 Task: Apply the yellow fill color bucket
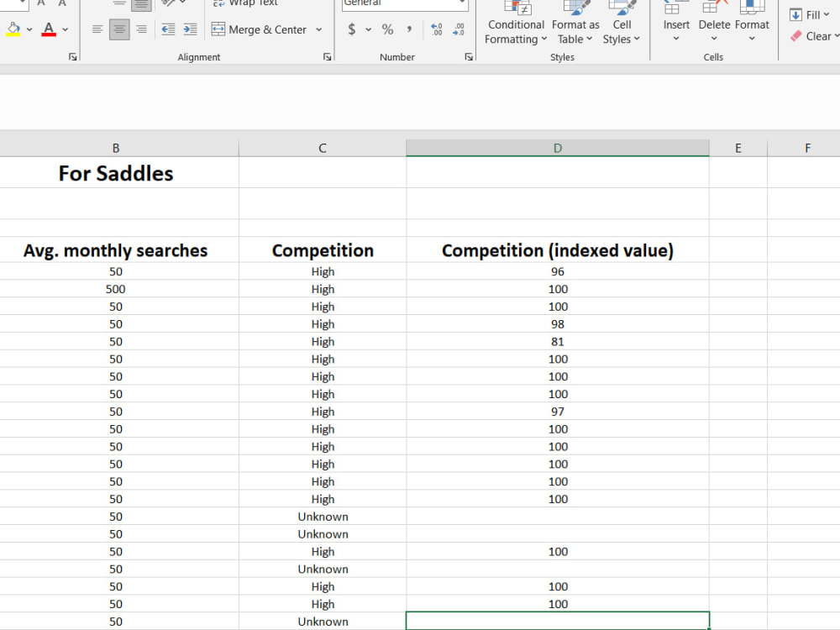(13, 29)
